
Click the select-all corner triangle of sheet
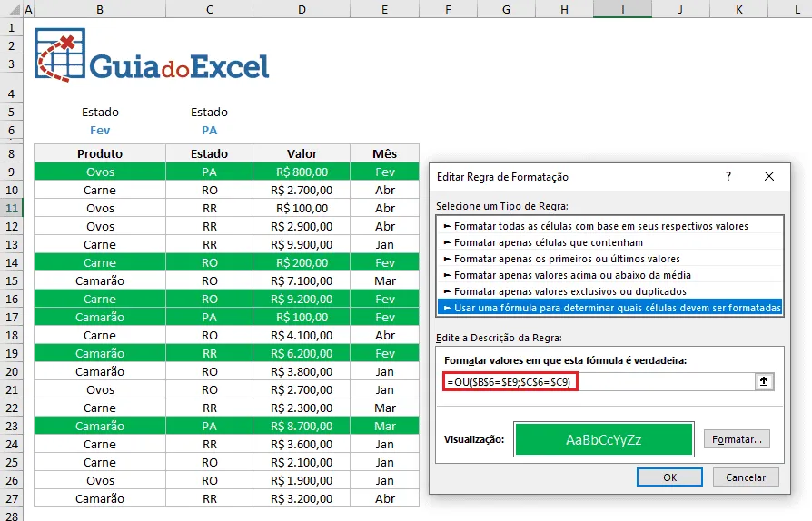click(x=15, y=9)
